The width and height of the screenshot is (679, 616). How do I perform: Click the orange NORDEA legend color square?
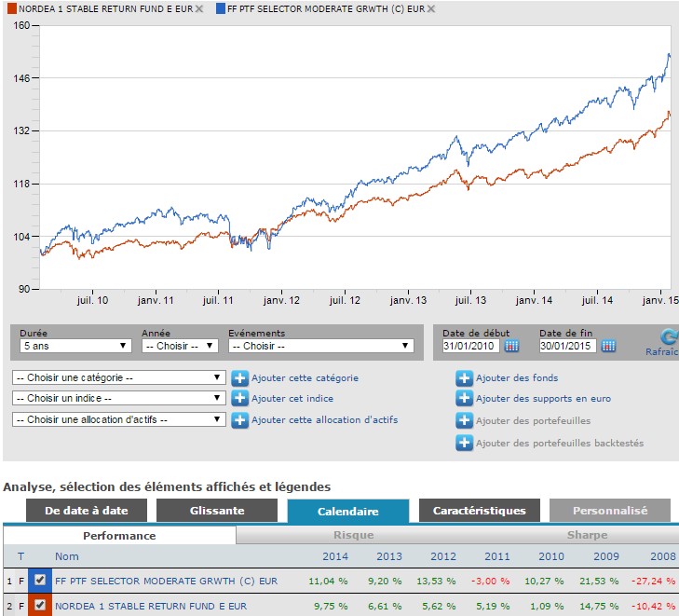(12, 8)
